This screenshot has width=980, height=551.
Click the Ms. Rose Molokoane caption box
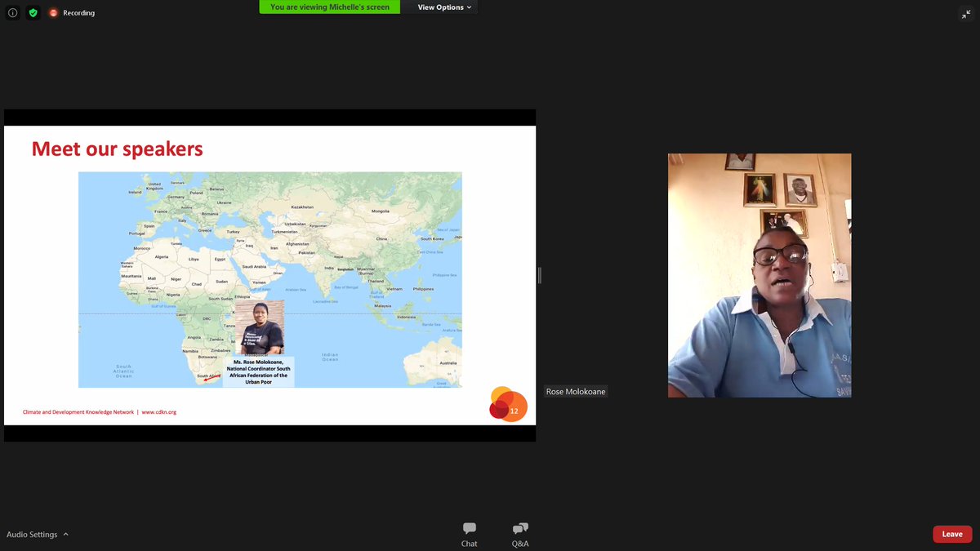[260, 371]
